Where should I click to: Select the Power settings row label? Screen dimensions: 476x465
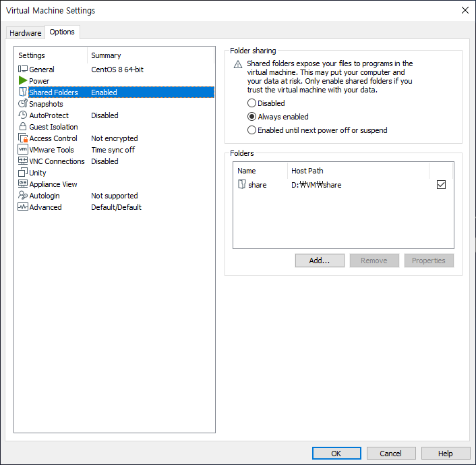pyautogui.click(x=39, y=81)
